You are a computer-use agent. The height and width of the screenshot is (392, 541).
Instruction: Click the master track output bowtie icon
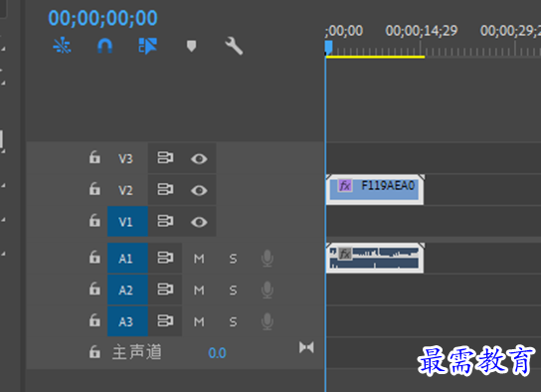306,347
